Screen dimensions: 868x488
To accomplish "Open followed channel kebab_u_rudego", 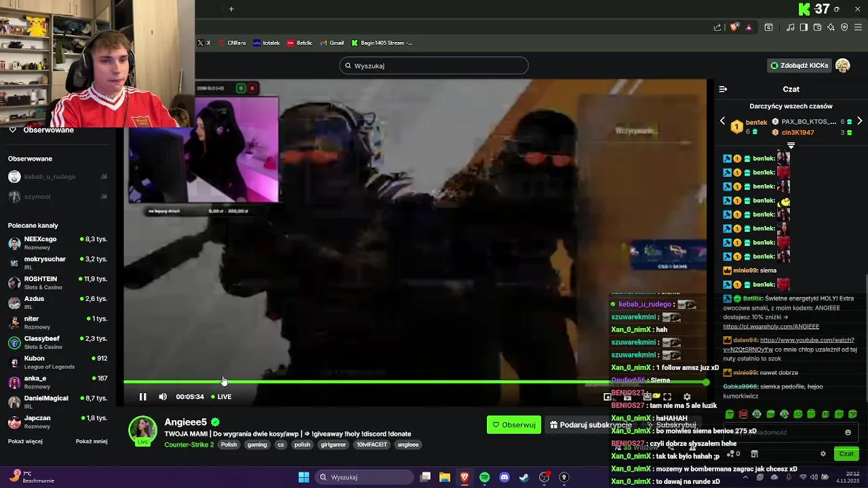I will pos(58,177).
